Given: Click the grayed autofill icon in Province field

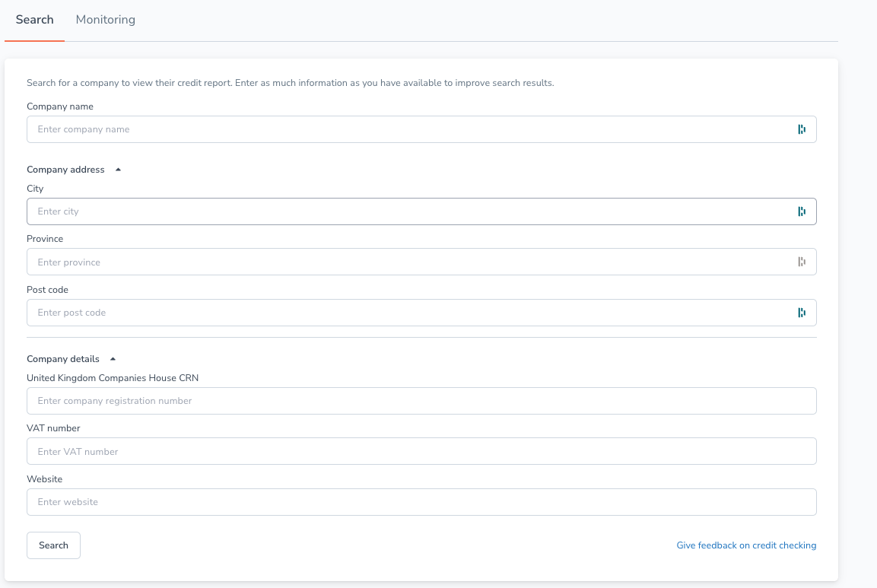Looking at the screenshot, I should pyautogui.click(x=802, y=261).
